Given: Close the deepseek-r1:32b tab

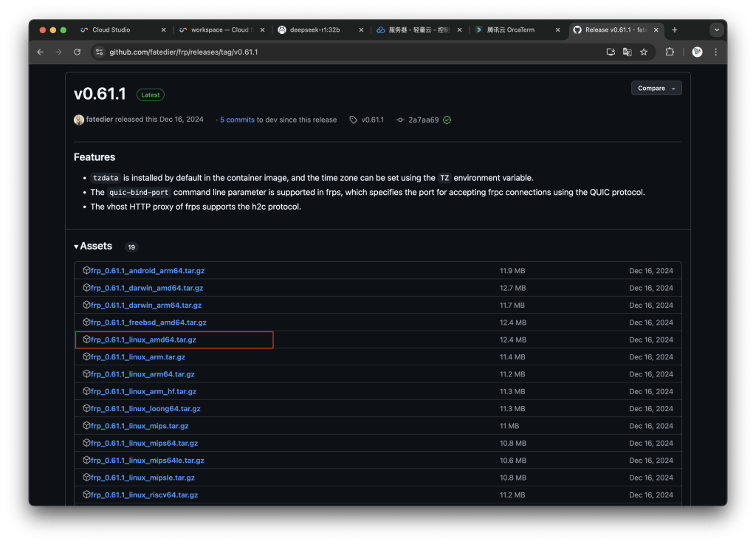Looking at the screenshot, I should (361, 30).
